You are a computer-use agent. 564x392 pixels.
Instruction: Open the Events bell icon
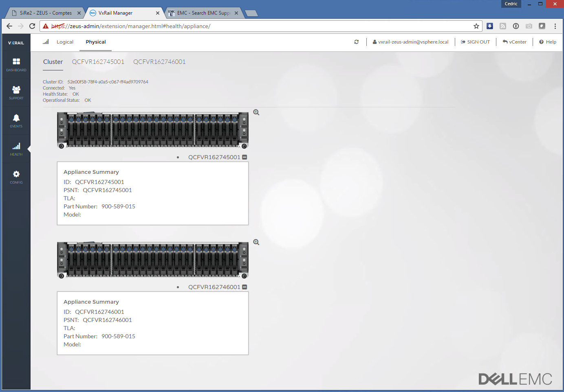[16, 120]
